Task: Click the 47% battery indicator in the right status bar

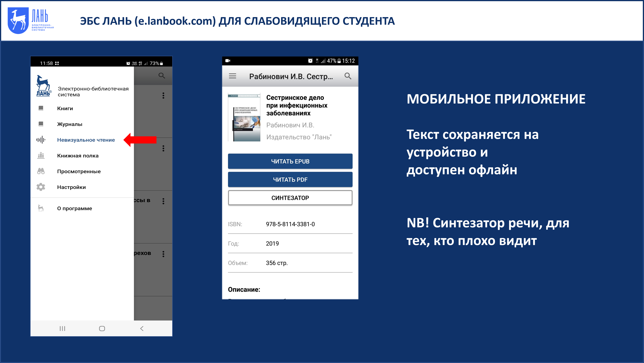Action: (334, 61)
